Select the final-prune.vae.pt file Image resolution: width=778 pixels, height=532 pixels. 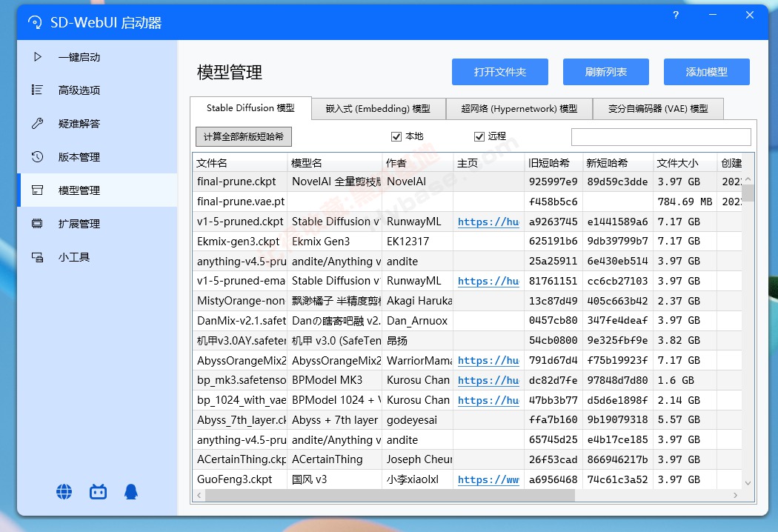(x=241, y=202)
